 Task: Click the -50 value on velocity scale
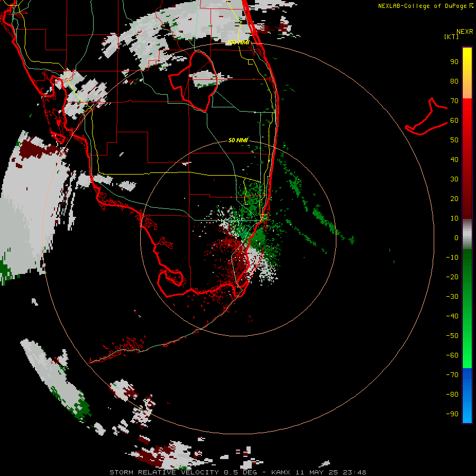click(x=452, y=336)
